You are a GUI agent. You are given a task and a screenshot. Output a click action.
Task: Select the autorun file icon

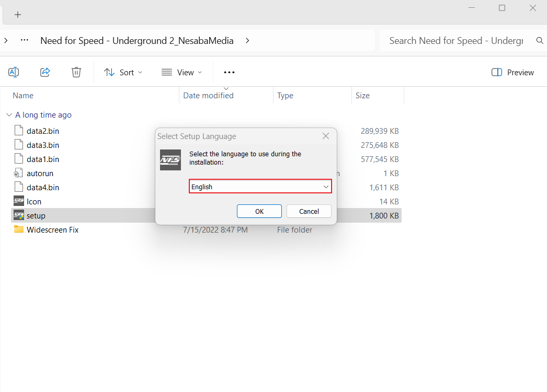coord(18,173)
